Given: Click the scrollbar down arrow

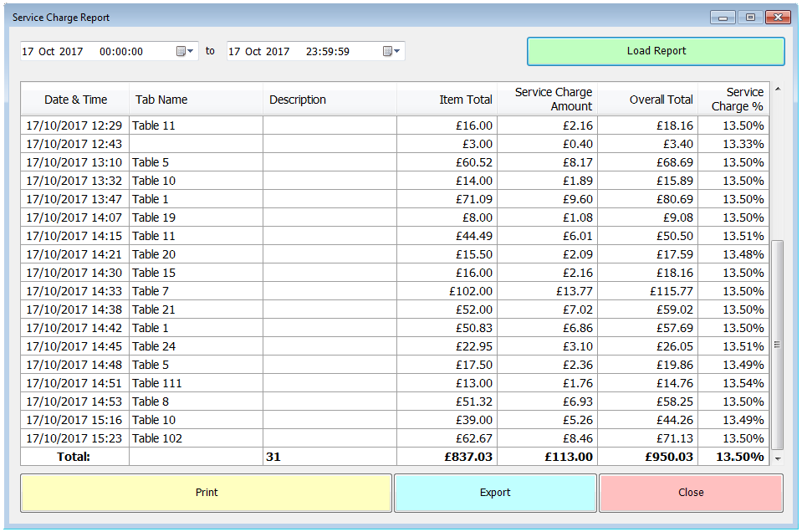Looking at the screenshot, I should [778, 459].
